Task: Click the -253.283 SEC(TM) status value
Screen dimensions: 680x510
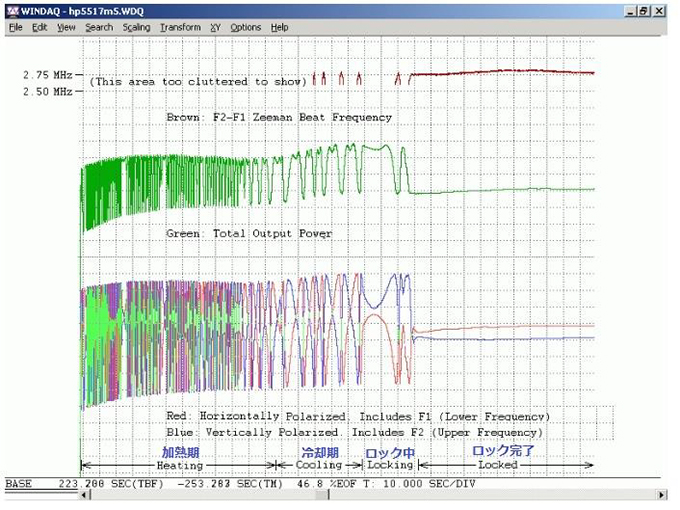Action: point(230,483)
